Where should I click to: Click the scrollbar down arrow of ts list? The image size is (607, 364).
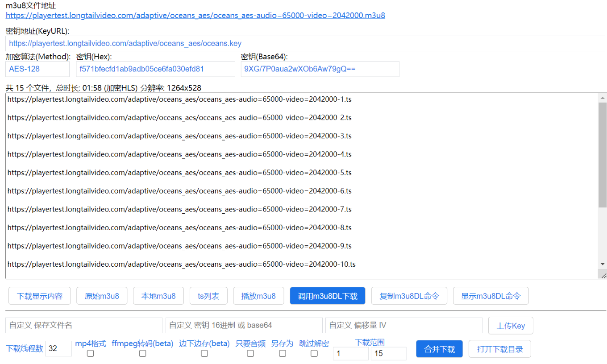tap(603, 264)
